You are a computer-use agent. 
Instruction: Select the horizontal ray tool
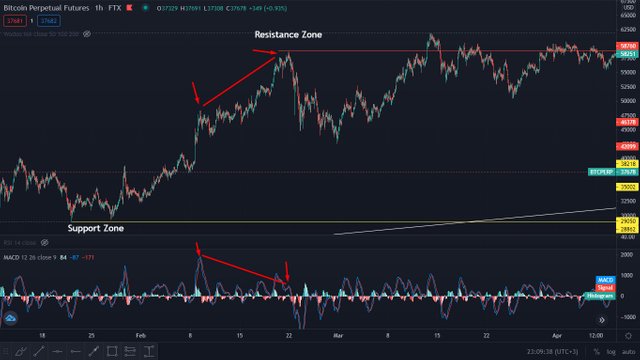click(76, 351)
